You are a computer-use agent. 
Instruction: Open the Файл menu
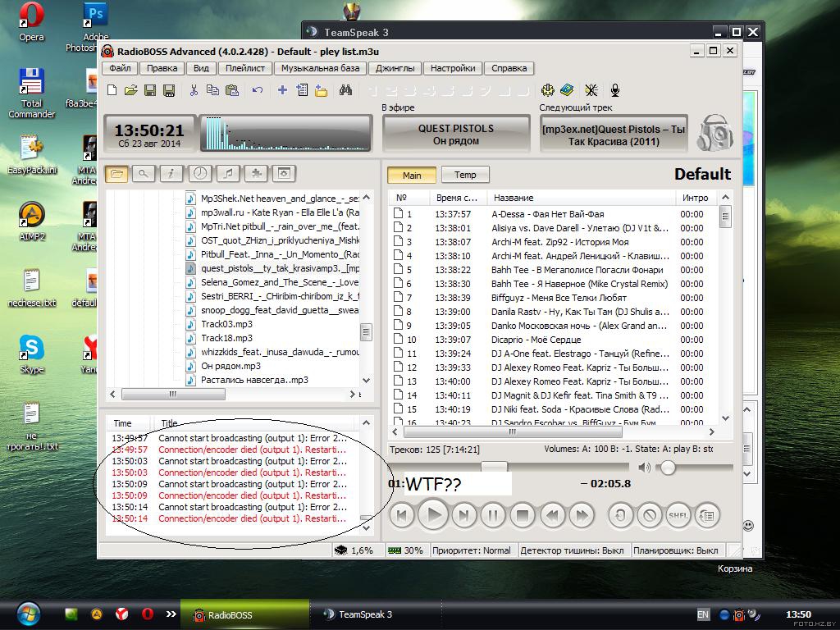point(120,68)
